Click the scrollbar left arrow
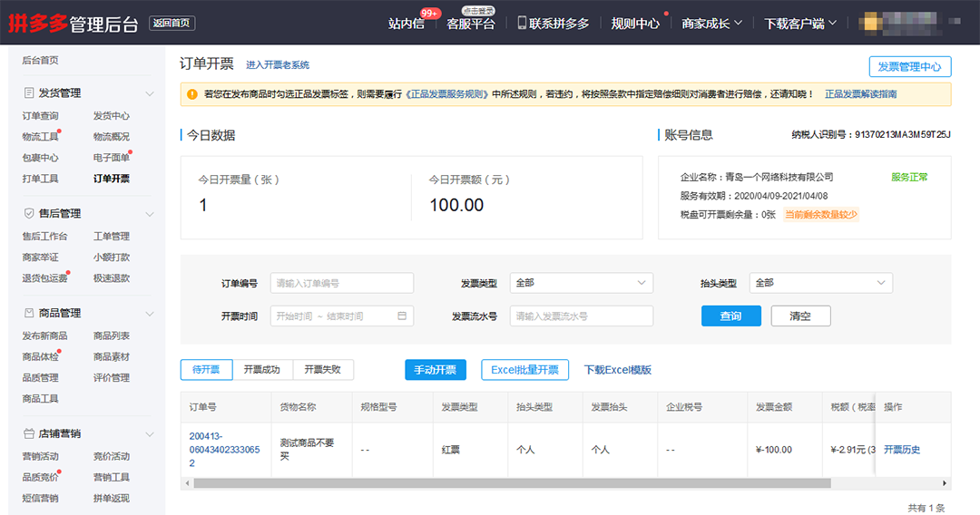 (x=187, y=483)
